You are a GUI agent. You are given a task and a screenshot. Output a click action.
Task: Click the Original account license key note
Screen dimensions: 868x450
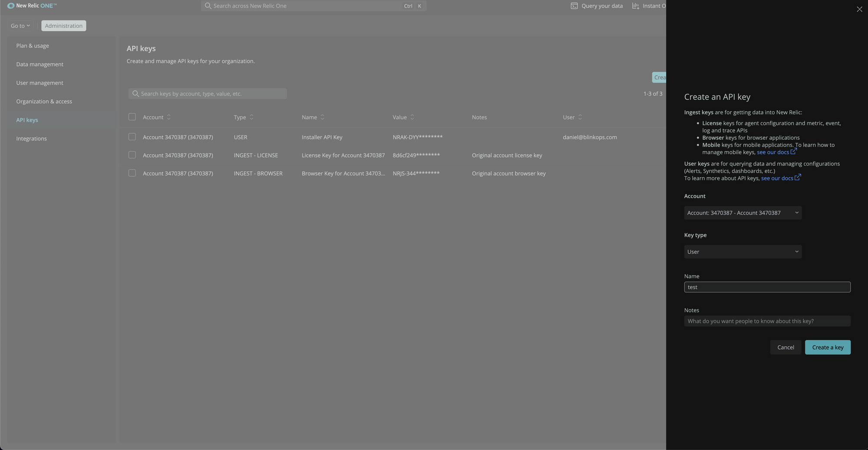tap(507, 156)
